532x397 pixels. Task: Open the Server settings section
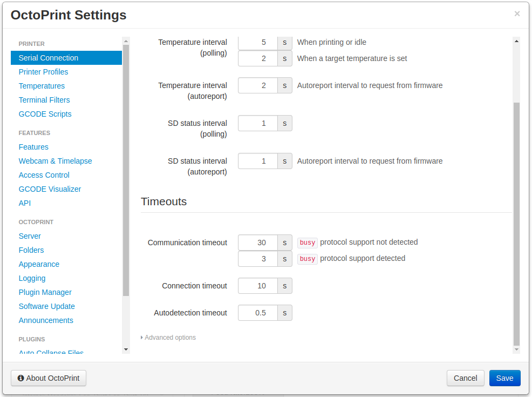point(30,235)
